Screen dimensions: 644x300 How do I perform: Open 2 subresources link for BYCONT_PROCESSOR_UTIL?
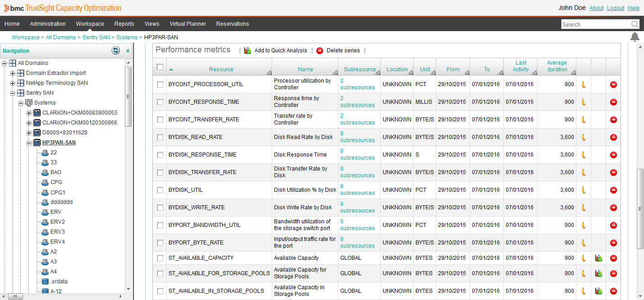[357, 84]
